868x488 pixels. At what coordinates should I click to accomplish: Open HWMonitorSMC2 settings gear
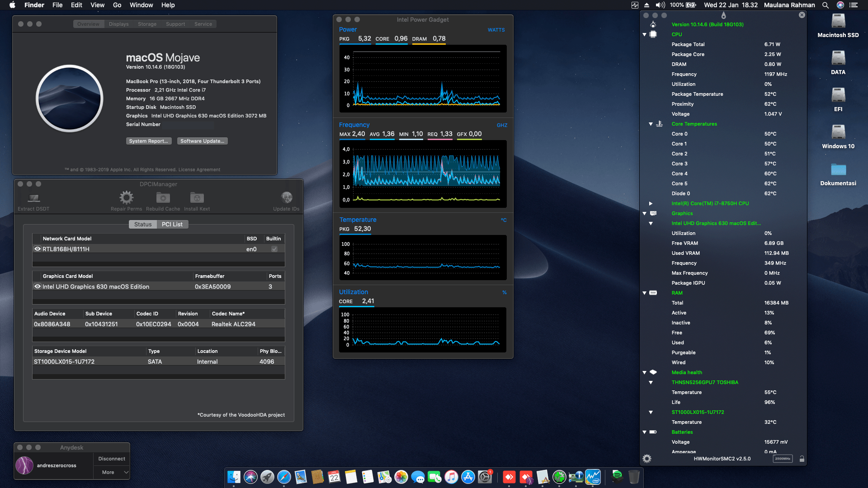click(x=647, y=458)
